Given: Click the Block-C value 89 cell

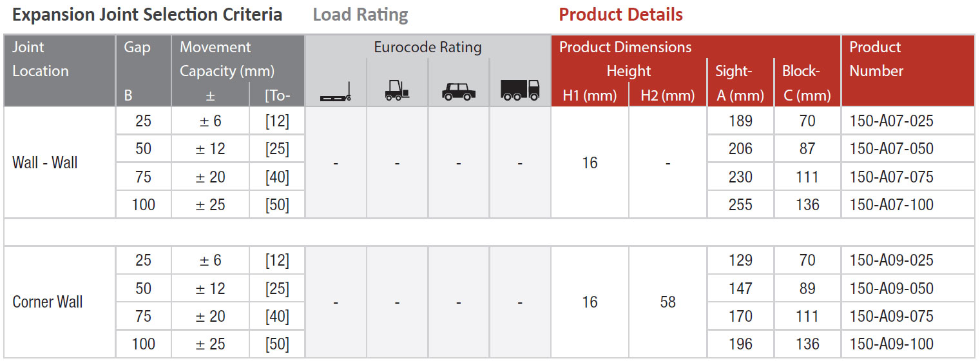Looking at the screenshot, I should click(807, 288).
